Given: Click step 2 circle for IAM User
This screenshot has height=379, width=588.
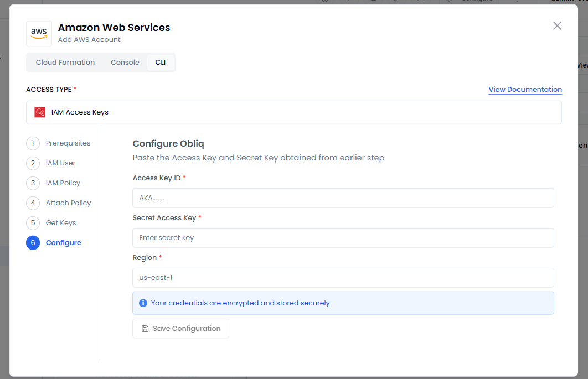Looking at the screenshot, I should [x=33, y=163].
